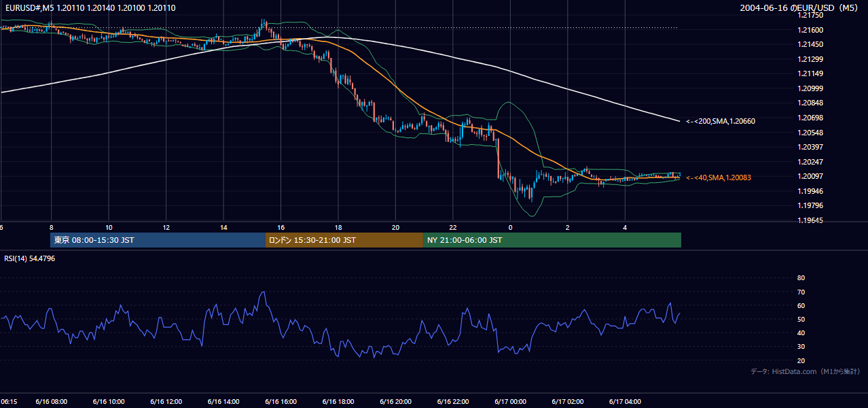Viewport: 868px width, 408px height.
Task: Click price level 1.20848 on axis
Action: pyautogui.click(x=810, y=103)
